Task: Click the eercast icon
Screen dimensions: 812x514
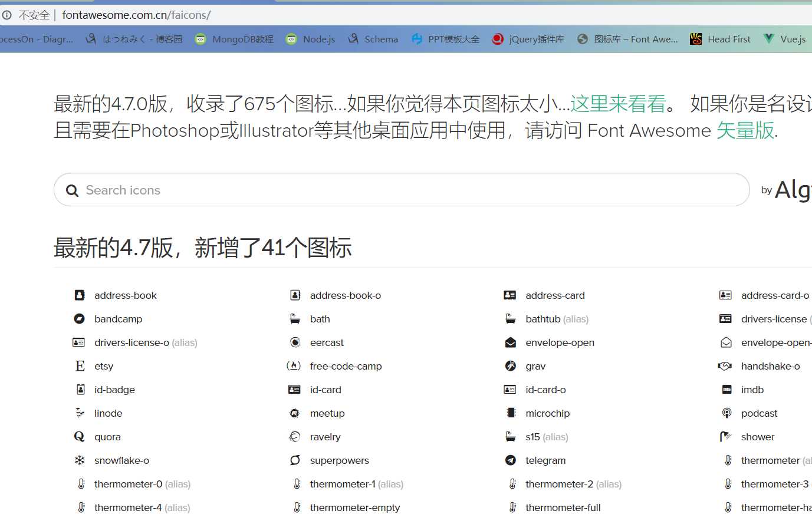Action: (295, 342)
